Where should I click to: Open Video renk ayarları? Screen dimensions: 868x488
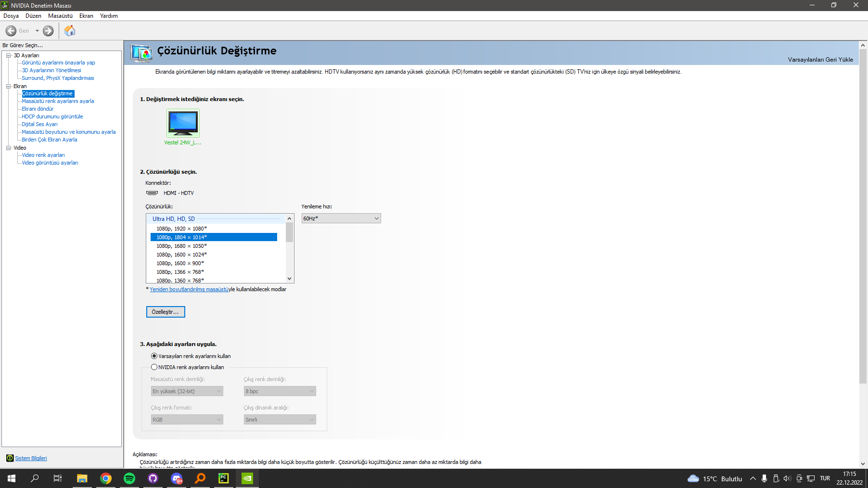pyautogui.click(x=43, y=155)
